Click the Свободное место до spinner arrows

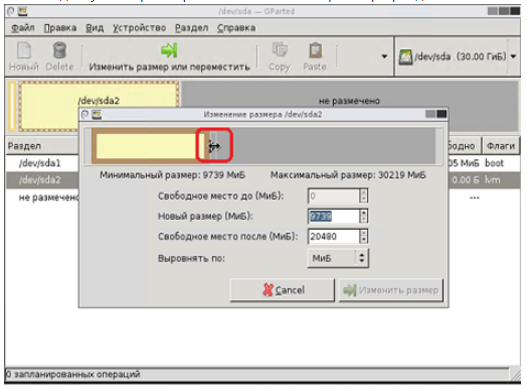tap(363, 196)
